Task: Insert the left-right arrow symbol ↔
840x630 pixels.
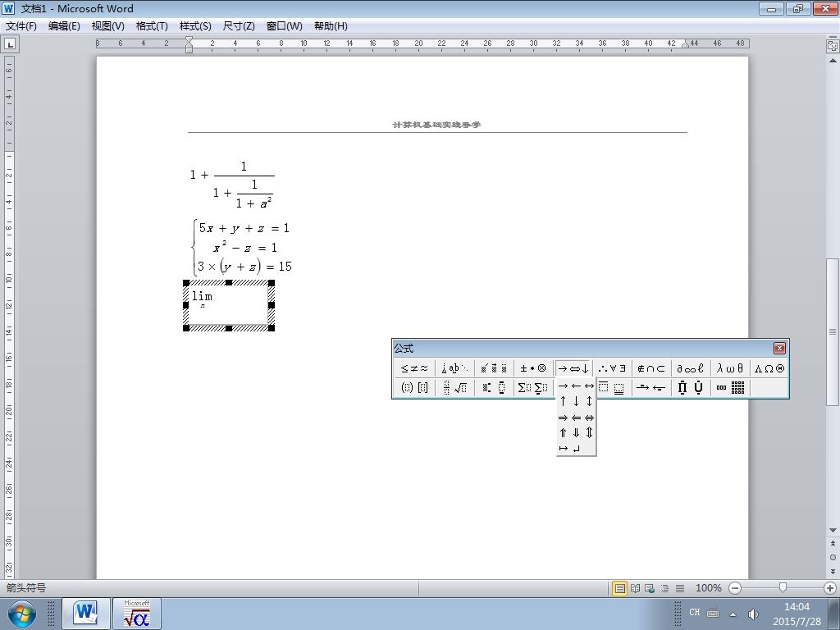Action: [x=589, y=386]
